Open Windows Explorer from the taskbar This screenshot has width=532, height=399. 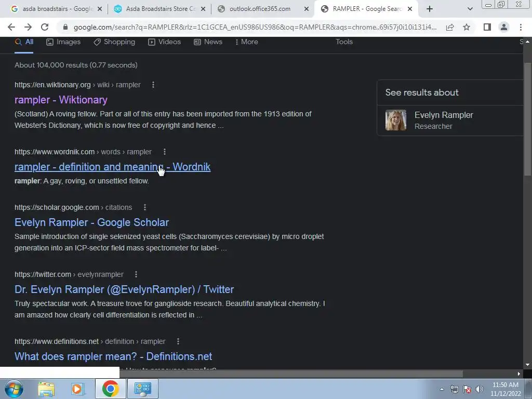coord(46,389)
